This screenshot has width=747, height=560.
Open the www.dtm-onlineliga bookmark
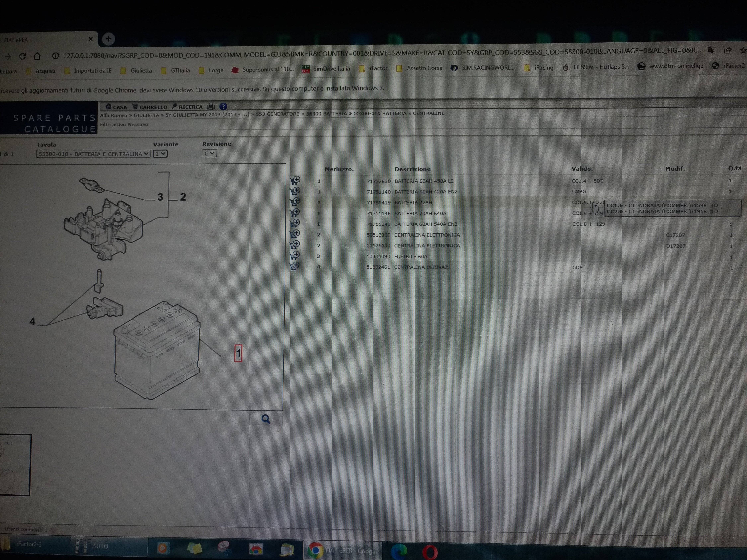pos(670,66)
